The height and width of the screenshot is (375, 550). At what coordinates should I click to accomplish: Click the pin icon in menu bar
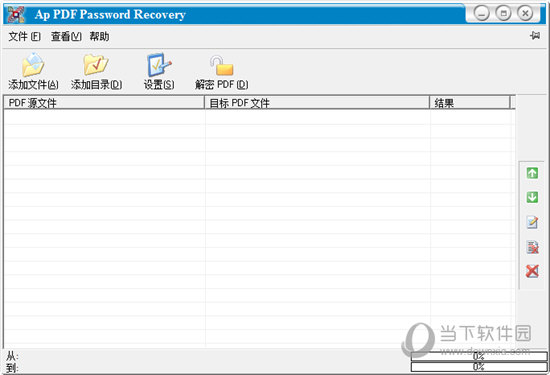point(535,35)
